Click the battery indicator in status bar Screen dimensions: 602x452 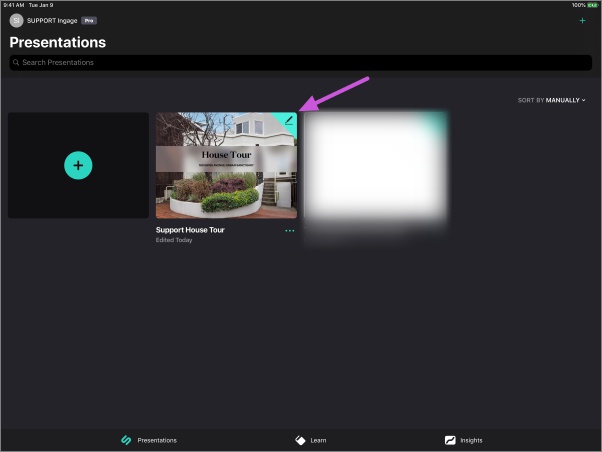point(592,5)
